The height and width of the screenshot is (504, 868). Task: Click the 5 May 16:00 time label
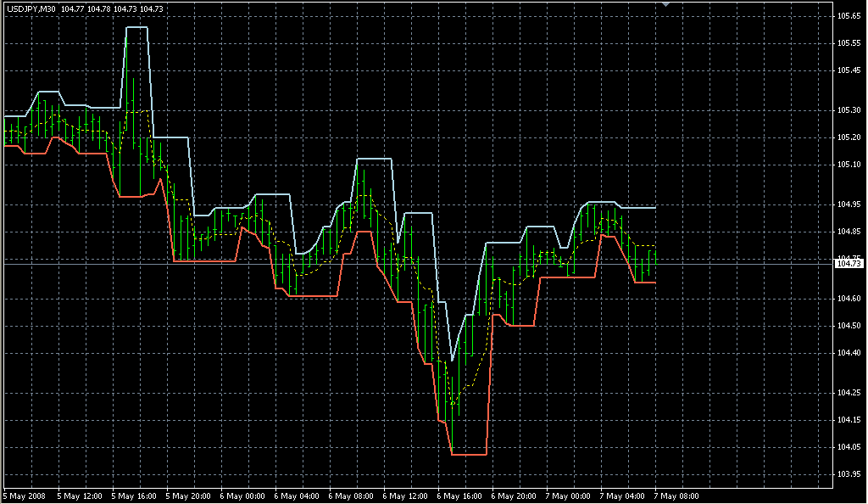(x=134, y=495)
